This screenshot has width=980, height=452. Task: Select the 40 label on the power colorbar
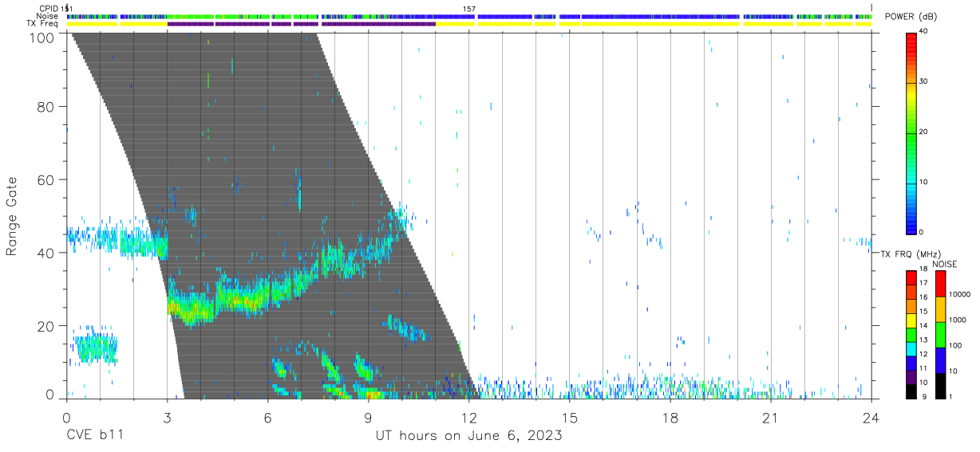(924, 31)
